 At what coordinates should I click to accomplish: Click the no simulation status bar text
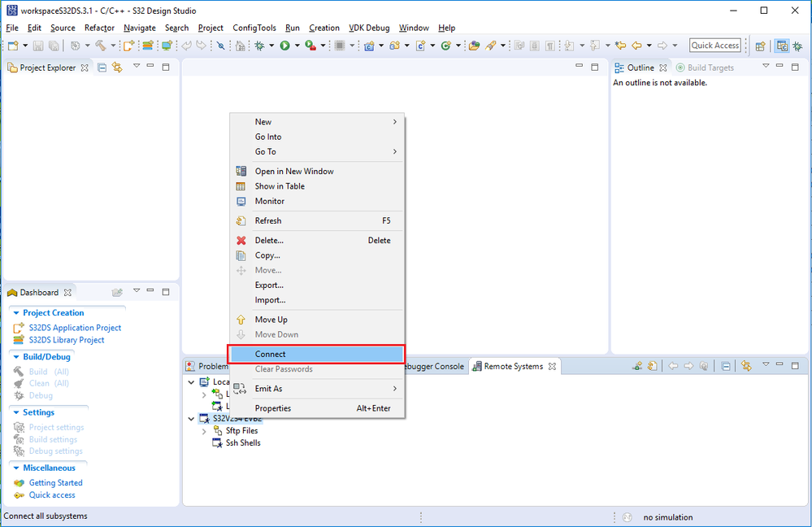pos(667,517)
